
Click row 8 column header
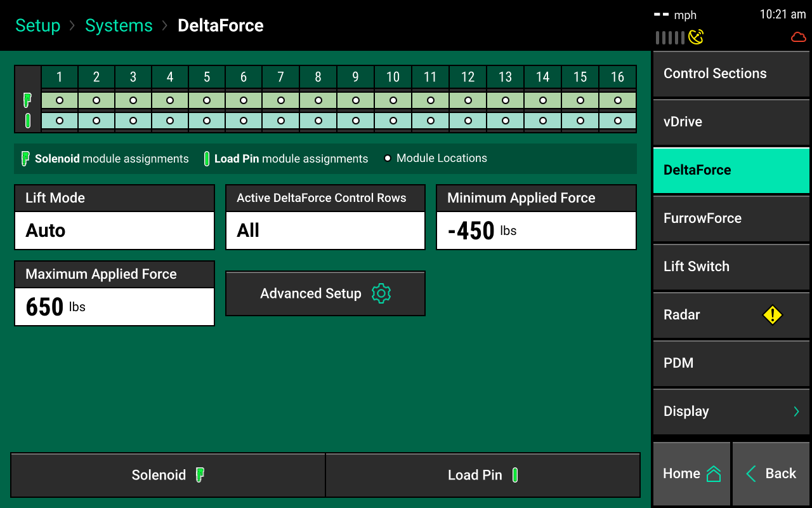[x=318, y=77]
